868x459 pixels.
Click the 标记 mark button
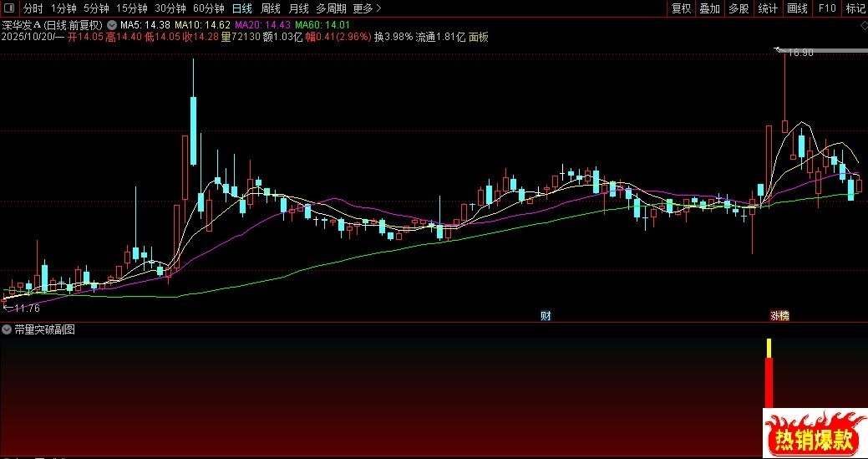[855, 8]
